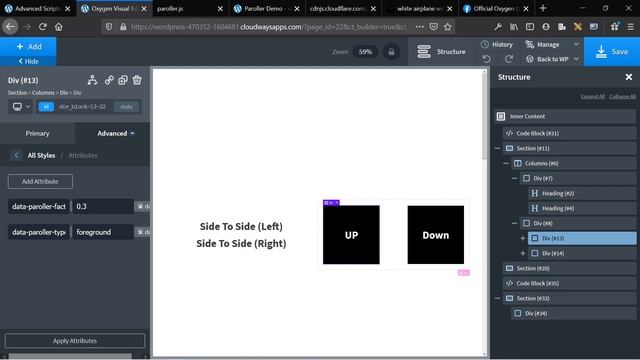Select Inner Content in the structure tree

[x=565, y=116]
